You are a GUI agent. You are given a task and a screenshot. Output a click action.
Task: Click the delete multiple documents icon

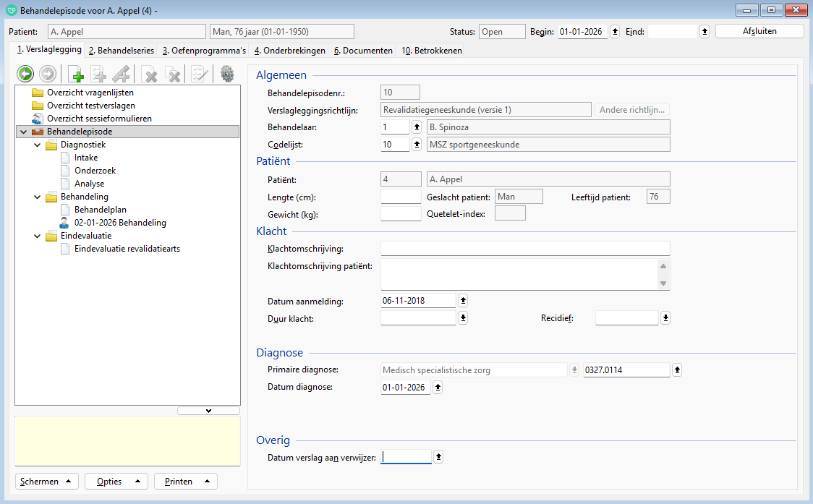tap(173, 74)
